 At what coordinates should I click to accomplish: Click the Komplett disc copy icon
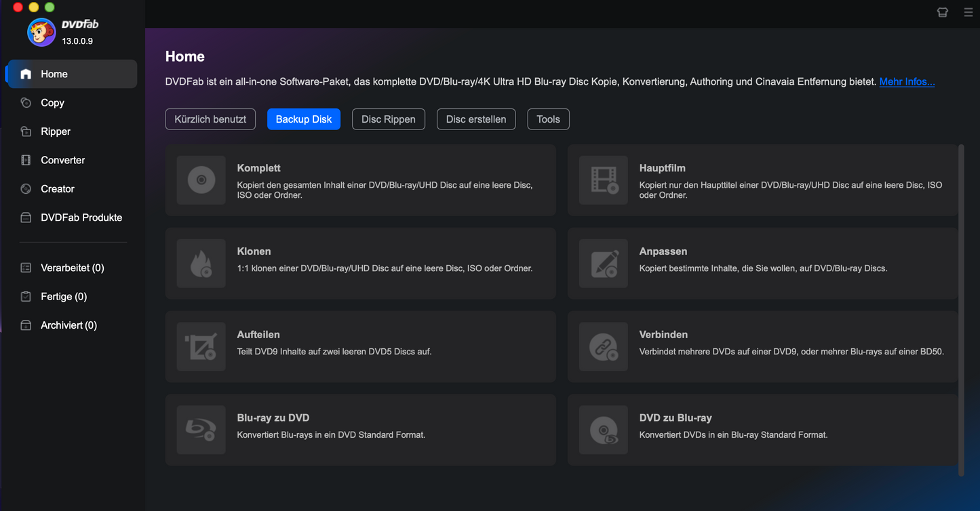[201, 180]
